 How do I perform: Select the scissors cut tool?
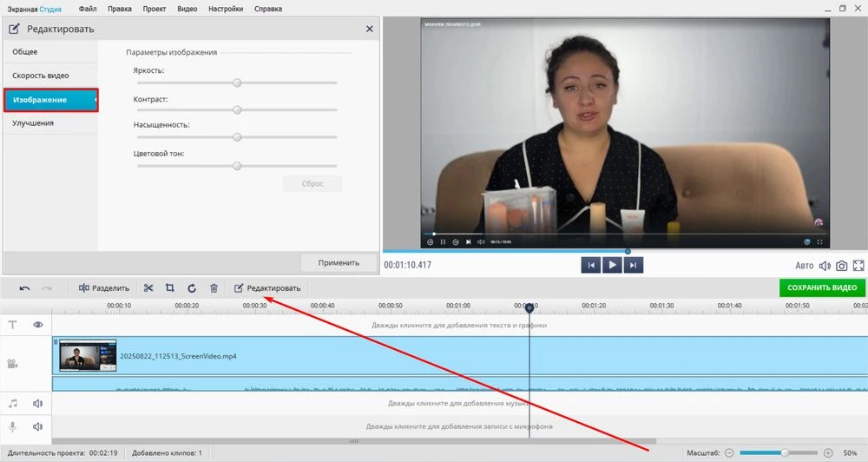pyautogui.click(x=148, y=288)
